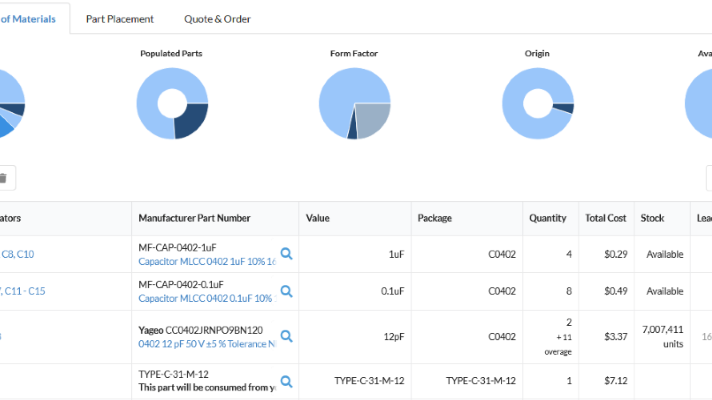Click the Package column header
712x400 pixels.
pos(434,218)
